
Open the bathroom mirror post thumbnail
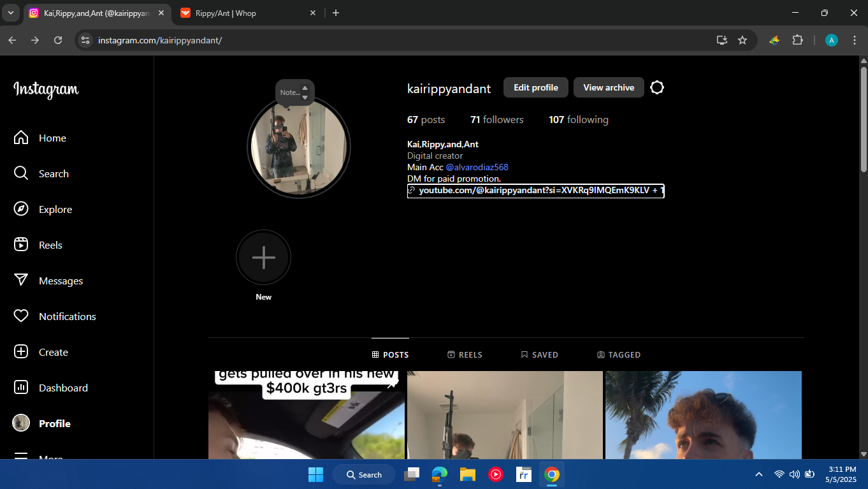(505, 415)
